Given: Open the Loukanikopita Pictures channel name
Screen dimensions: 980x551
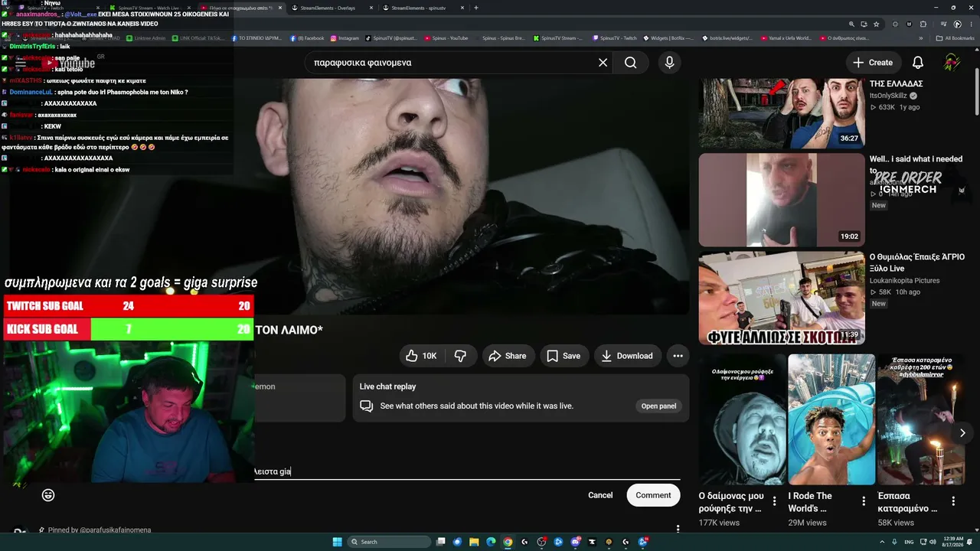Looking at the screenshot, I should [904, 281].
